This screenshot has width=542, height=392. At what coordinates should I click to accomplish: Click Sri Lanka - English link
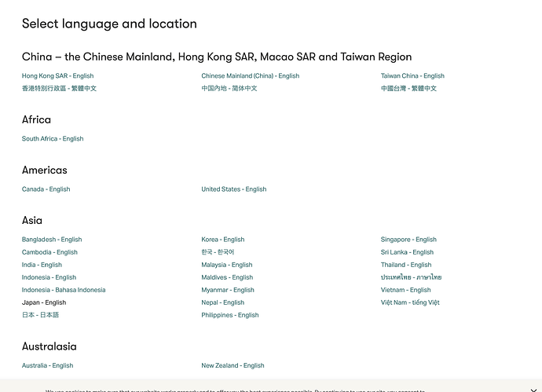(x=407, y=252)
